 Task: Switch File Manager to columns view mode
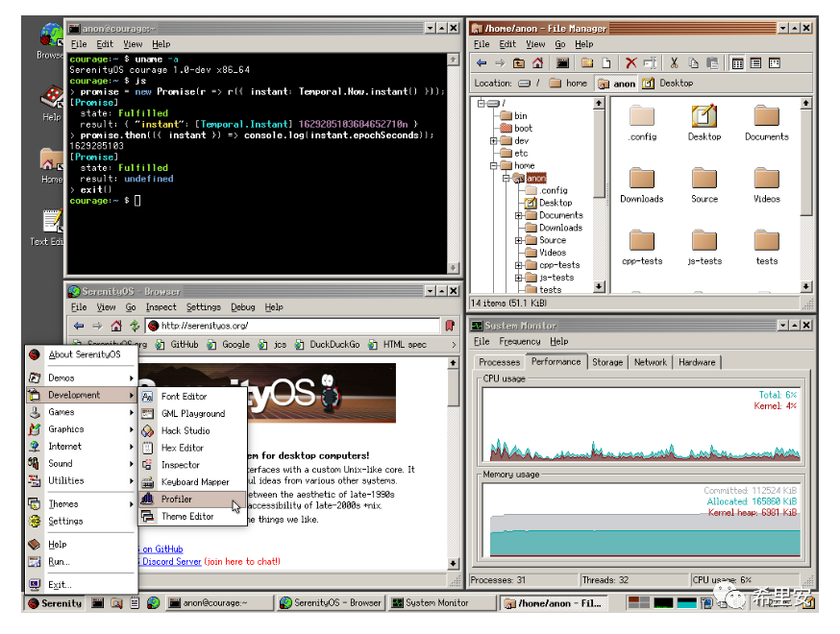click(774, 63)
